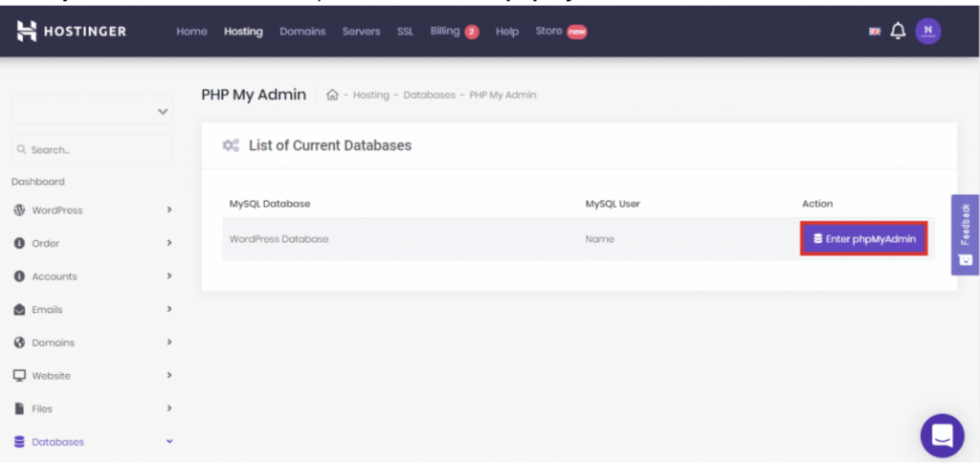Expand the WordPress sidebar chevron
This screenshot has height=463, width=980.
tap(168, 209)
